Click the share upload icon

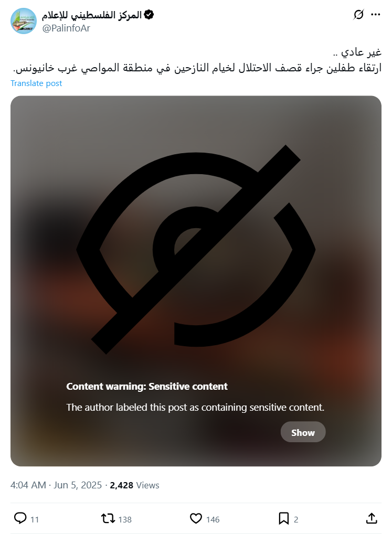(x=372, y=518)
